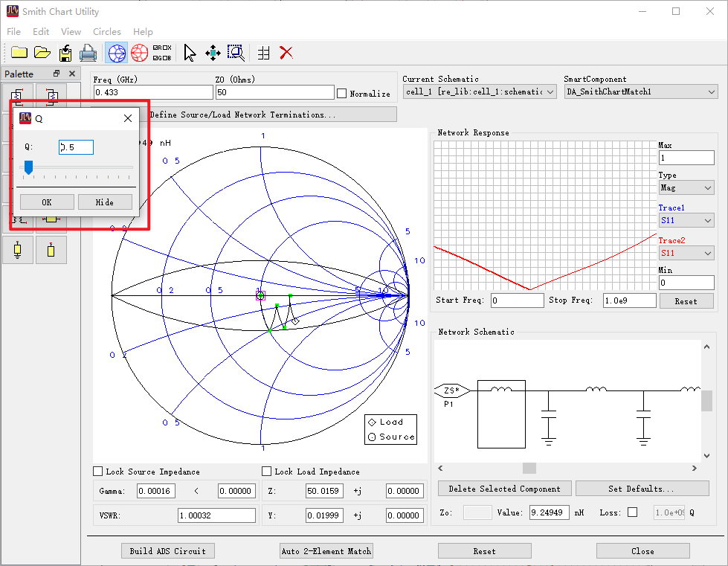Select the second series inductor in the schematic
Screen dimensions: 728x566
[x=596, y=390]
